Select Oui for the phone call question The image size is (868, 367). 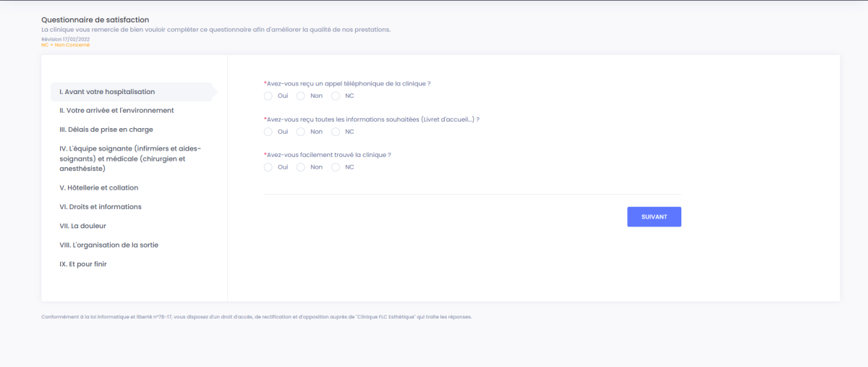click(268, 96)
